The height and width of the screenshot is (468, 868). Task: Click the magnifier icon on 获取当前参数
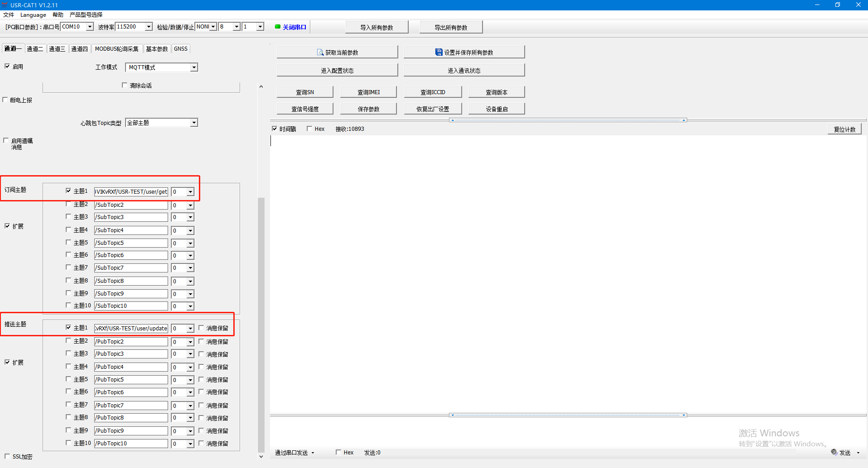point(320,53)
